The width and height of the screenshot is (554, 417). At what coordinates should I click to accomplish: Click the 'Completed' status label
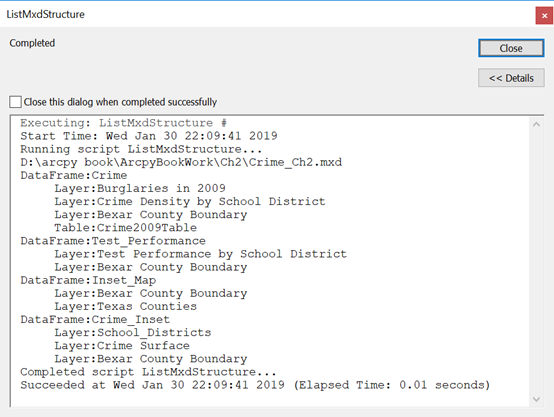pos(32,43)
